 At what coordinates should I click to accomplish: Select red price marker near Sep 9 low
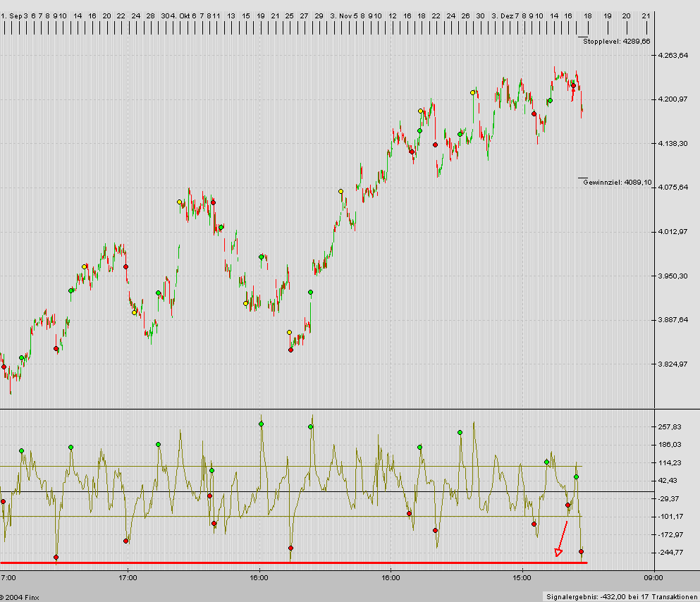pyautogui.click(x=56, y=348)
